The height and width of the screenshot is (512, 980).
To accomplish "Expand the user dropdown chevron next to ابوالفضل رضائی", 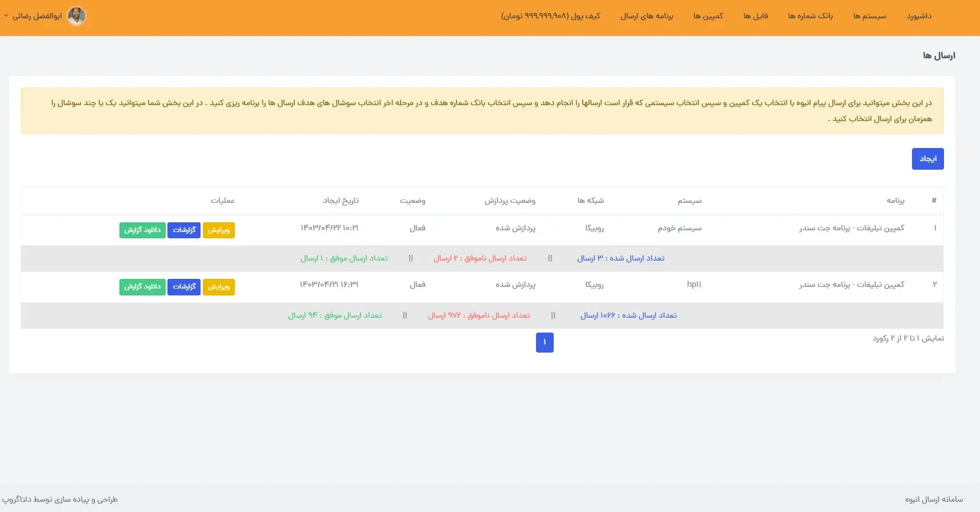I will [6, 16].
